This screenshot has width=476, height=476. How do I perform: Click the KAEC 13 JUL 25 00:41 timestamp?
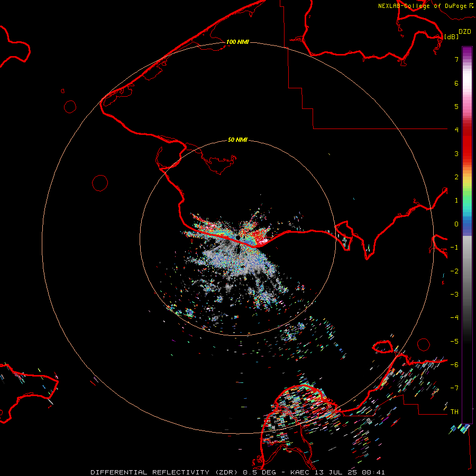pos(337,472)
